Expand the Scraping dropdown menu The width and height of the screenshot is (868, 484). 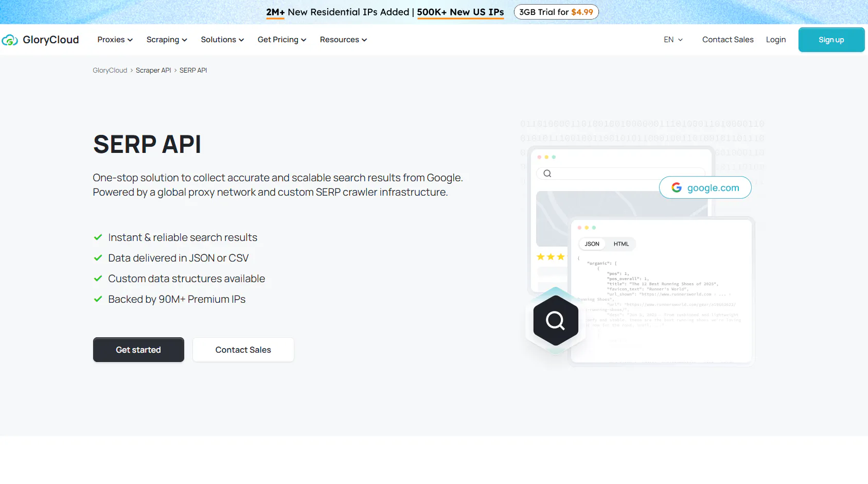coord(167,40)
